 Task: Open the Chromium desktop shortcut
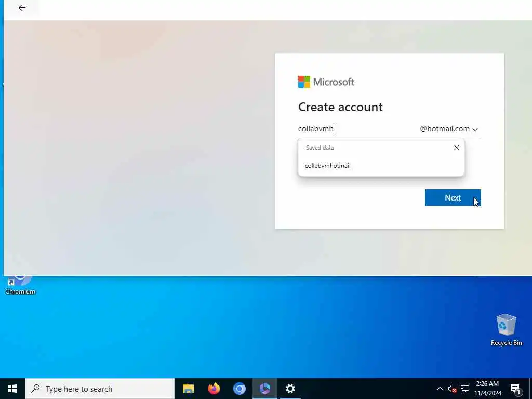click(x=20, y=285)
